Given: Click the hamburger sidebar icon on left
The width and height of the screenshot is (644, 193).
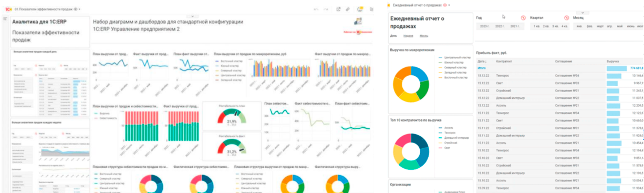Looking at the screenshot, I should pyautogui.click(x=5, y=19).
